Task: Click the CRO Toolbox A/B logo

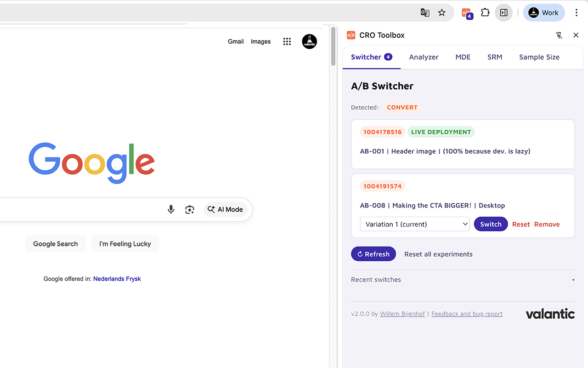Action: [351, 35]
